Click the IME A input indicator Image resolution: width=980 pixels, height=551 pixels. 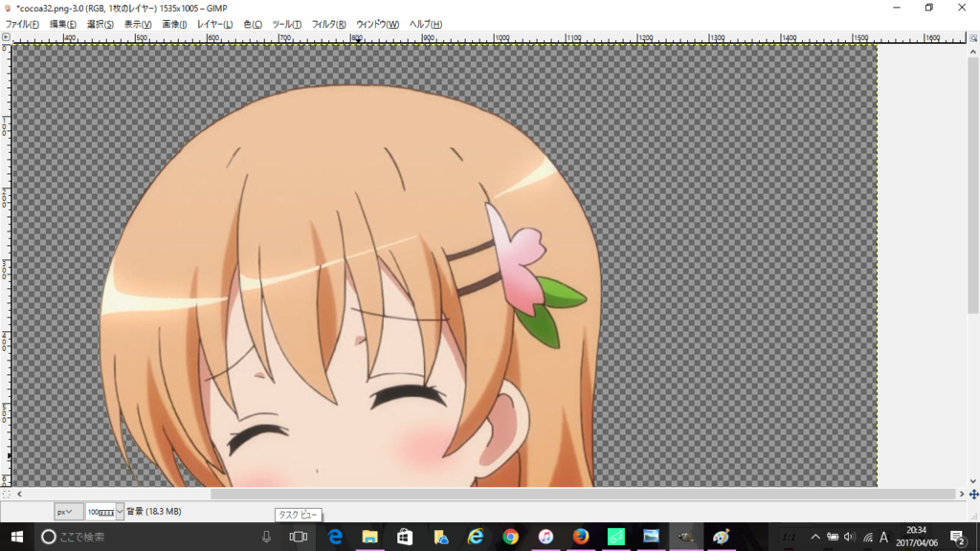point(883,537)
